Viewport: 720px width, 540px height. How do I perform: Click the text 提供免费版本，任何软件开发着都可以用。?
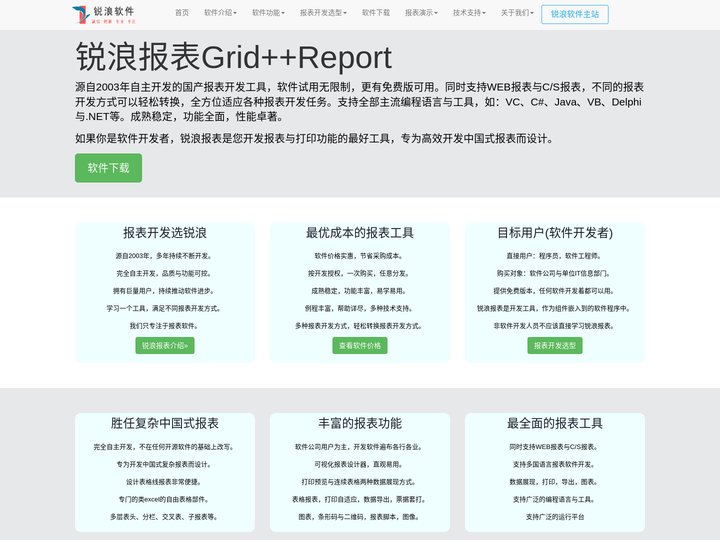(x=555, y=291)
